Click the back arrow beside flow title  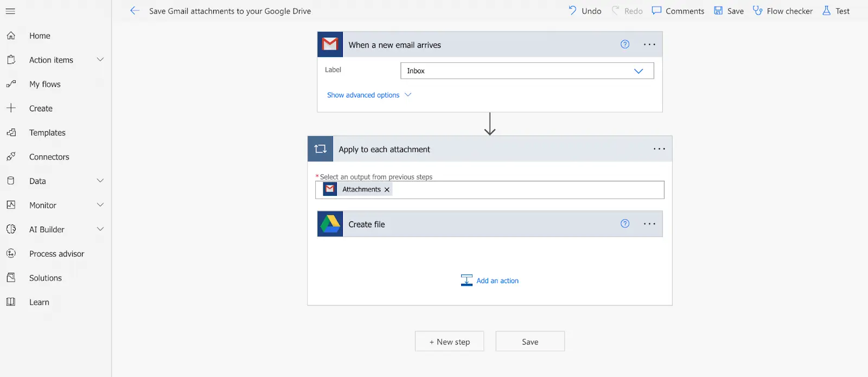click(x=135, y=11)
